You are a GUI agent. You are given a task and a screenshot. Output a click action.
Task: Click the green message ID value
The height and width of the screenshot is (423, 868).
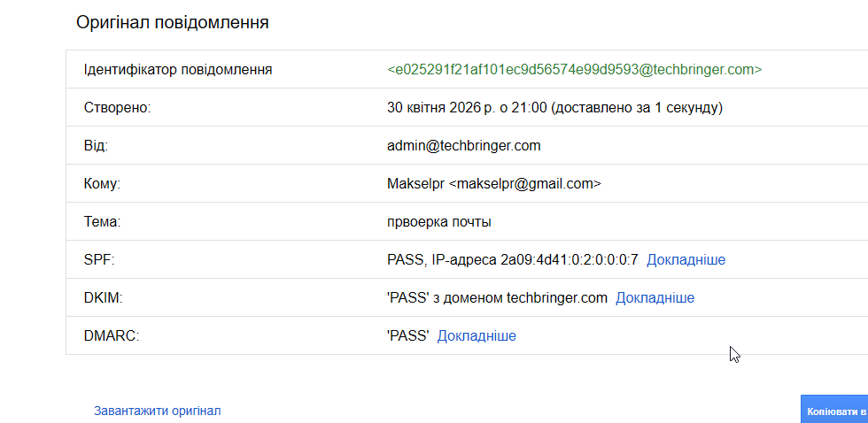click(574, 69)
